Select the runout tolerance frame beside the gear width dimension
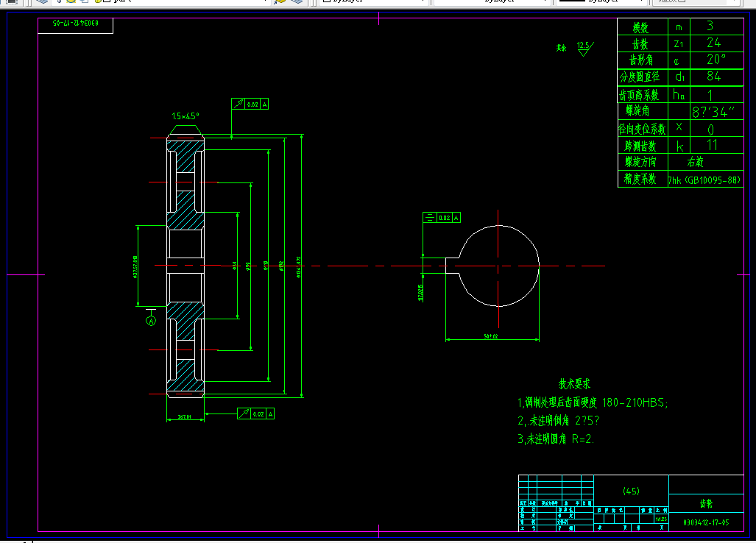This screenshot has height=543, width=756. point(255,414)
